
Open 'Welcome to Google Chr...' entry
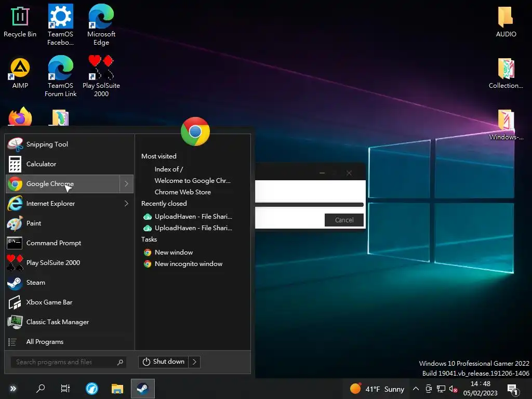pos(192,180)
